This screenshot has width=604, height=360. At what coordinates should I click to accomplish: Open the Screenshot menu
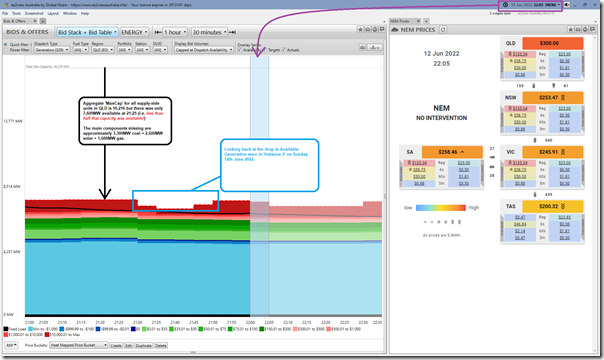coord(34,13)
